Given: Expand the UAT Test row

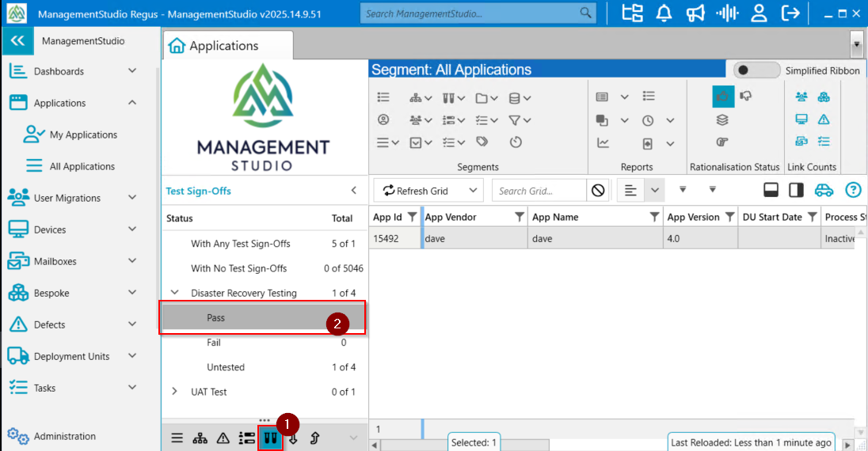Looking at the screenshot, I should [174, 391].
